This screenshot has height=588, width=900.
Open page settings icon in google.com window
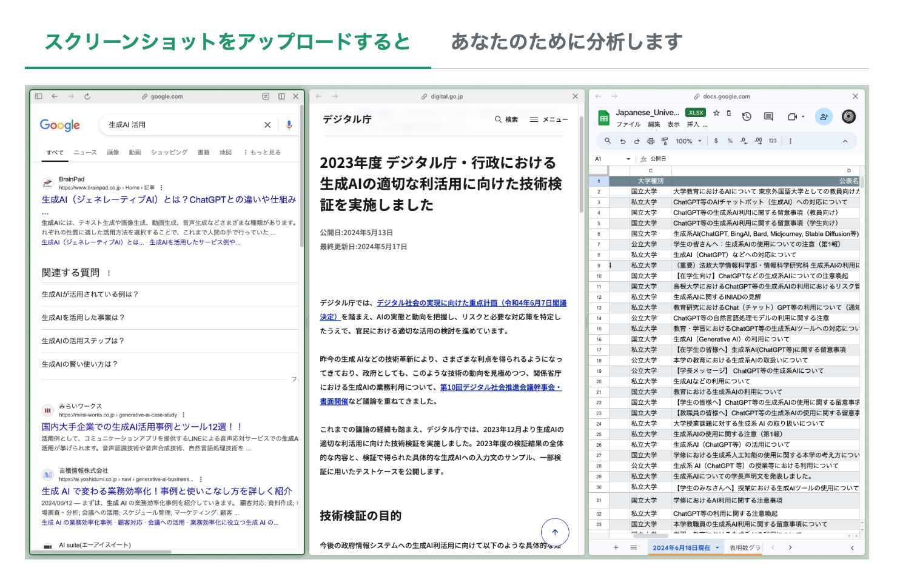point(266,96)
